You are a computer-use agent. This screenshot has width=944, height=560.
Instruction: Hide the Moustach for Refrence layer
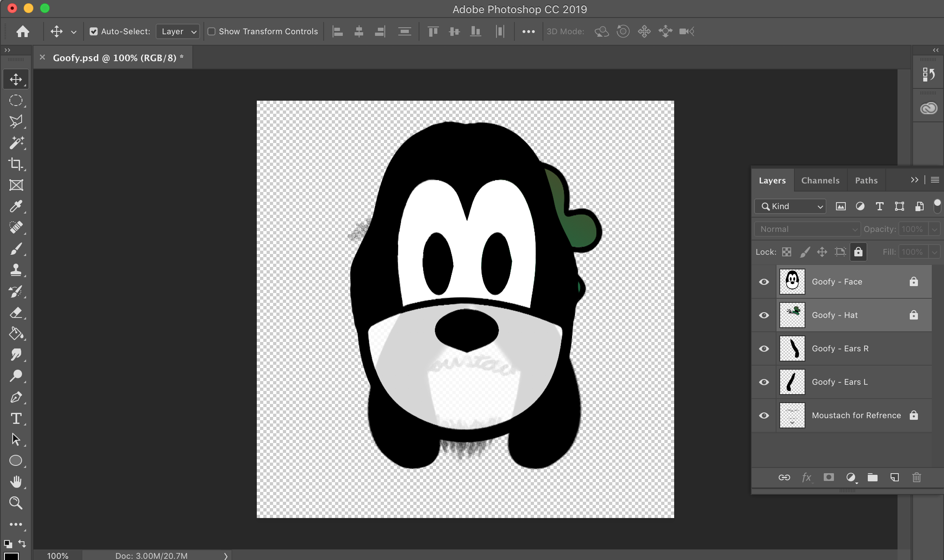pos(764,416)
